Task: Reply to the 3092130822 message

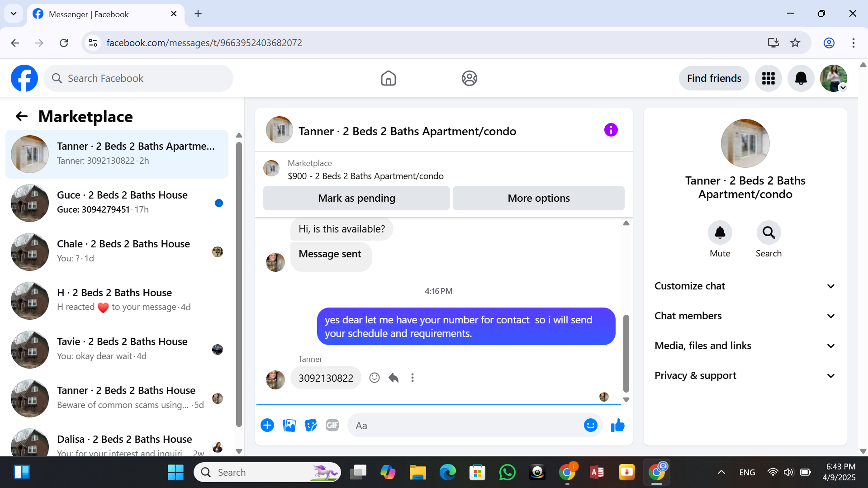Action: [393, 378]
